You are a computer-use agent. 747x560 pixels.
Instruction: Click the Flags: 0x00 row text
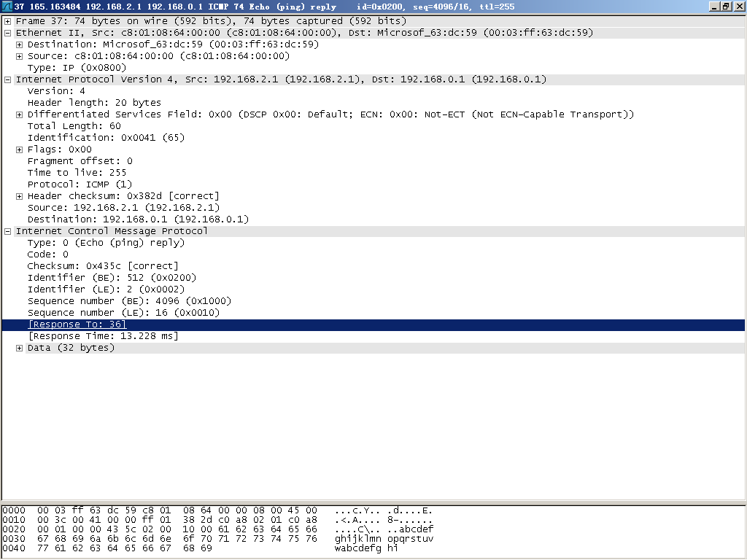coord(60,149)
